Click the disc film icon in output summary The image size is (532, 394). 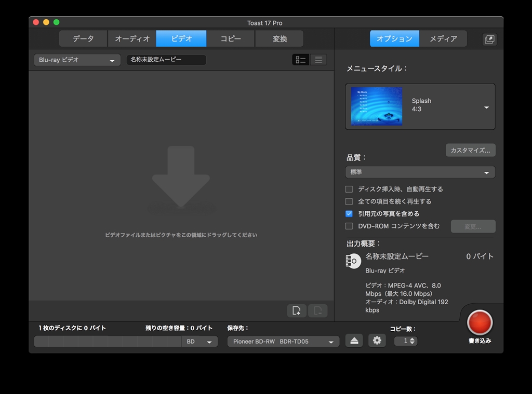[x=353, y=261]
